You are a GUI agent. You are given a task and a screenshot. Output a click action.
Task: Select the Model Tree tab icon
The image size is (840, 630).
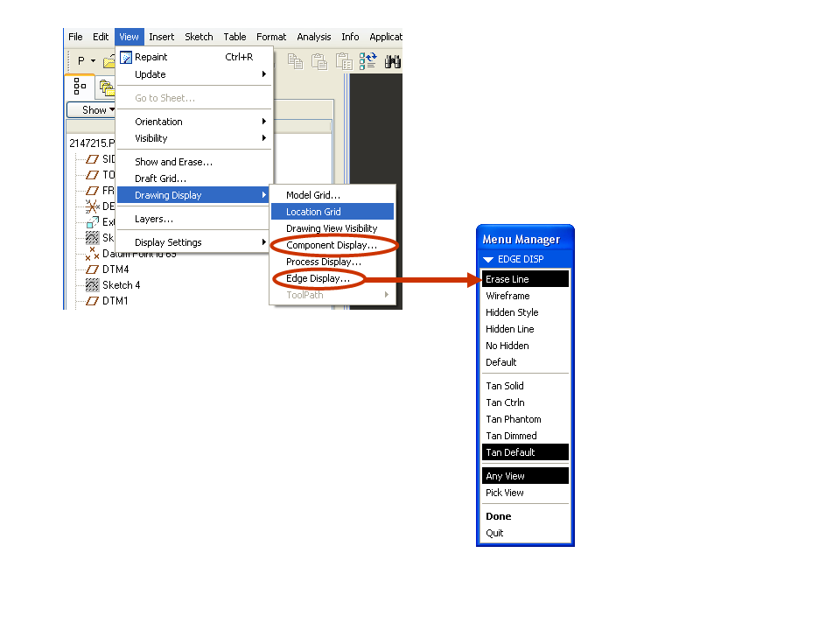pyautogui.click(x=80, y=87)
